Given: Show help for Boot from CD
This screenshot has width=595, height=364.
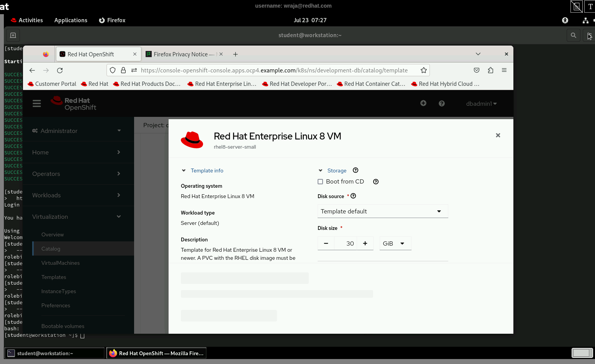Looking at the screenshot, I should tap(376, 182).
